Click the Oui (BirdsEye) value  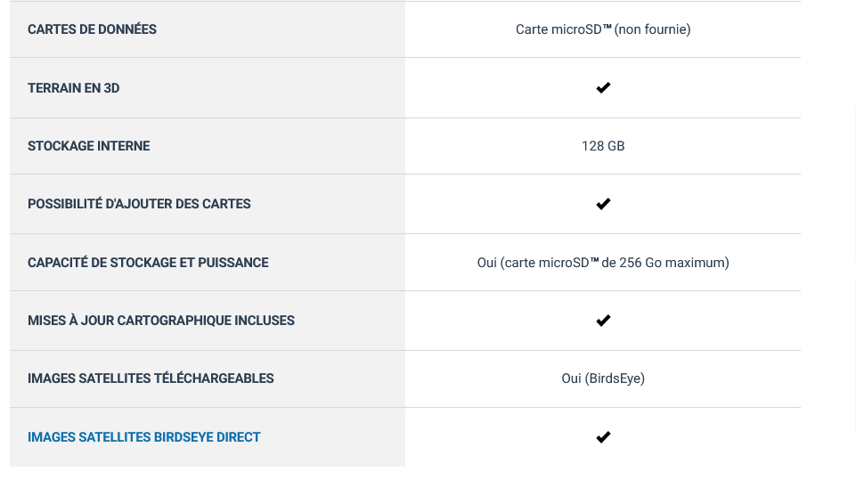[x=603, y=378]
